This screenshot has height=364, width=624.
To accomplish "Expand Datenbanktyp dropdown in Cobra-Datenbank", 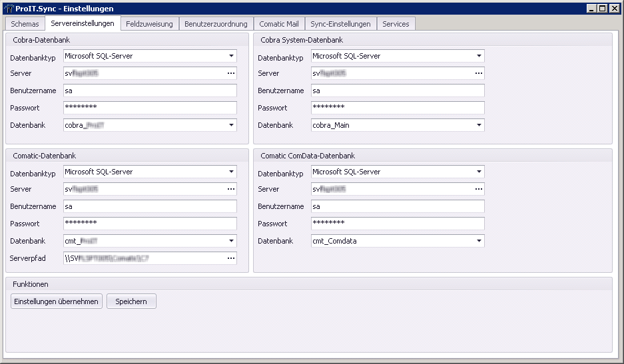I will click(x=230, y=57).
